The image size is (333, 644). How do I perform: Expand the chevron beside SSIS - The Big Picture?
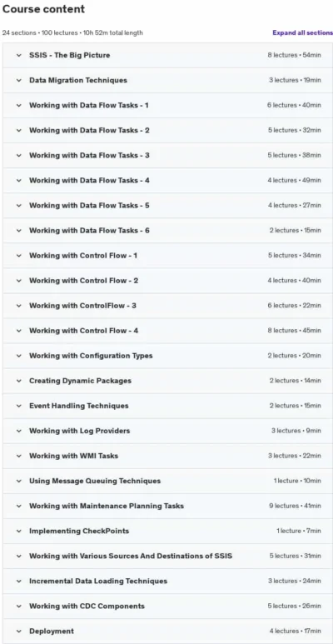(x=18, y=56)
